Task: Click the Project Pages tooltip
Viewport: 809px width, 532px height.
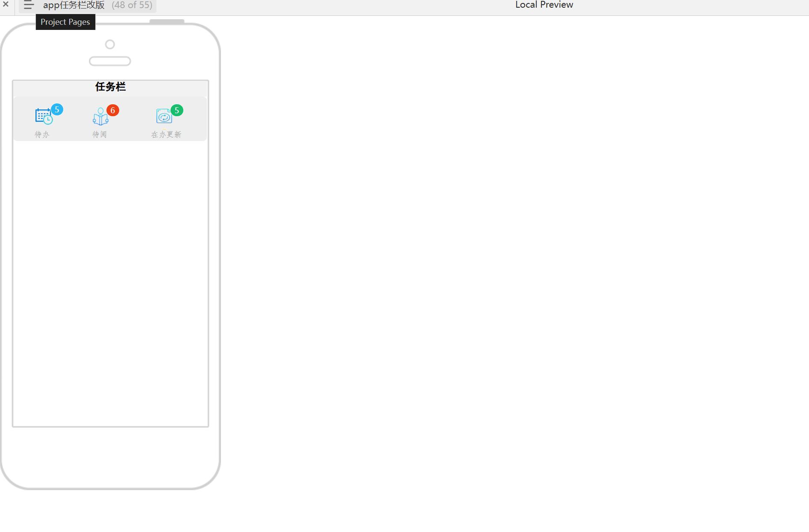Action: (65, 22)
